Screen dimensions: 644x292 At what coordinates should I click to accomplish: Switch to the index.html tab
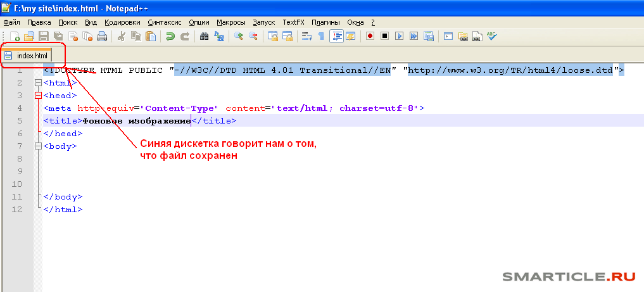click(32, 56)
